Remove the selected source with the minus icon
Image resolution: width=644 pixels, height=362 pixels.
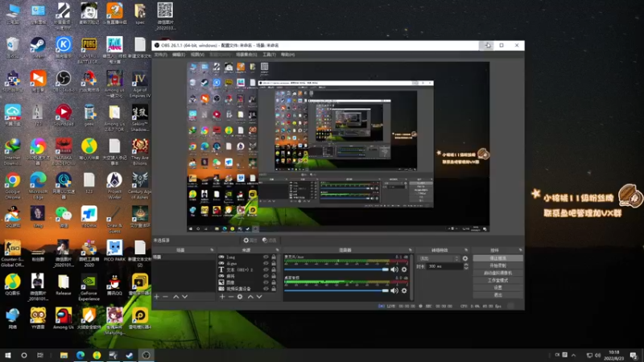click(231, 297)
